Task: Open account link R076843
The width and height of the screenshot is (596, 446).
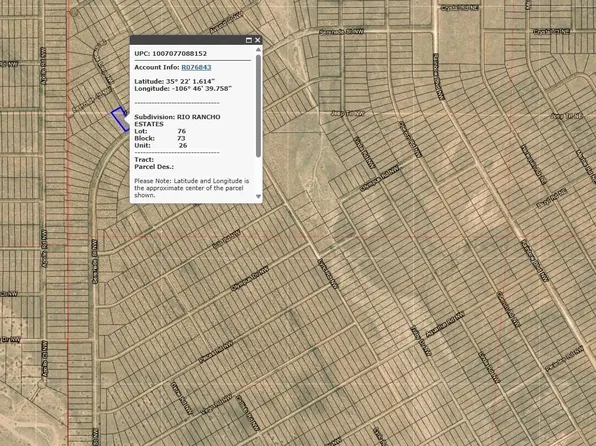Action: tap(196, 67)
